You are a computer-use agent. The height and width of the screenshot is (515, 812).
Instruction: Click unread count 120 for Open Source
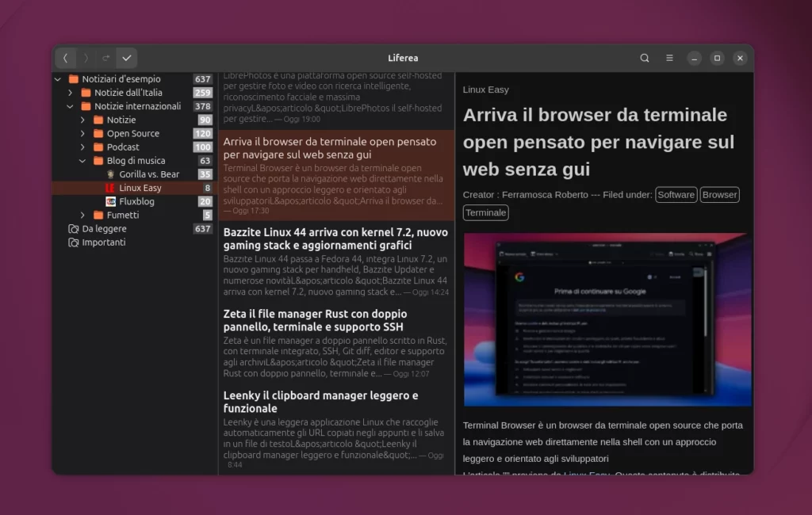(x=202, y=134)
